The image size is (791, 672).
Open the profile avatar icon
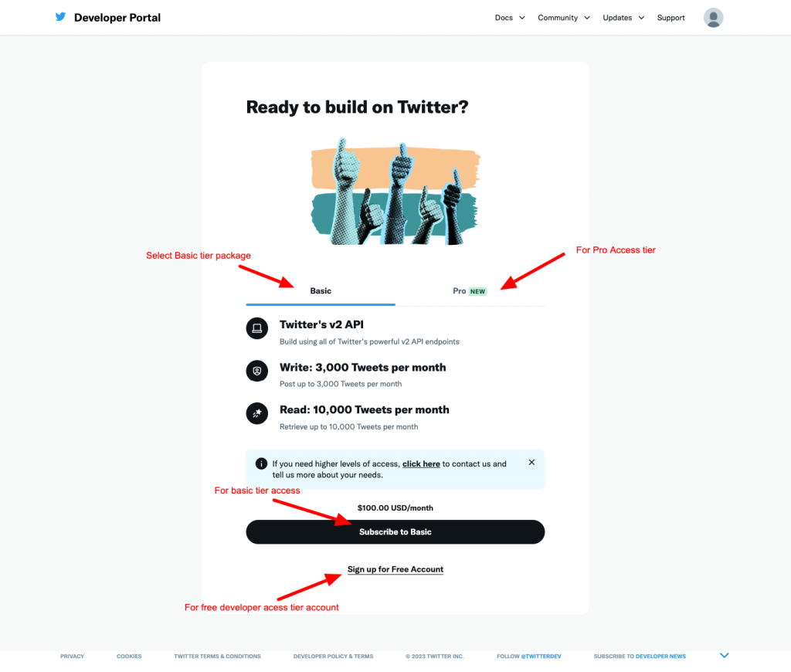713,17
